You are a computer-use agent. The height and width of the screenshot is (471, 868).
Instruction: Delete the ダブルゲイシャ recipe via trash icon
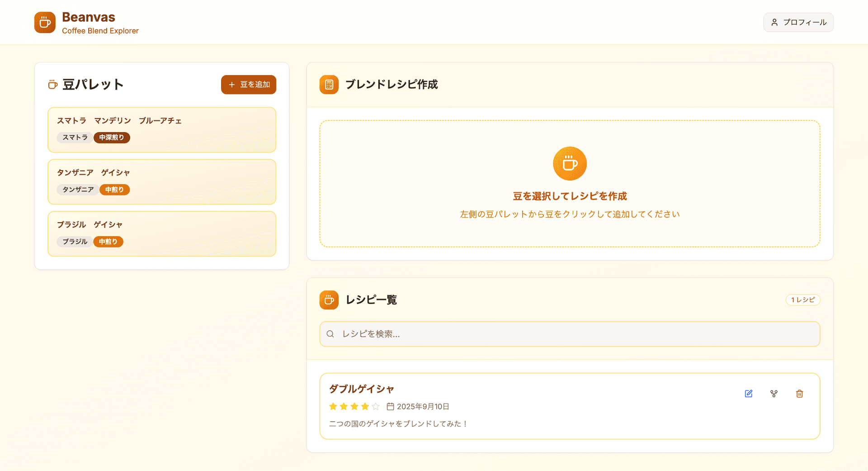[799, 394]
